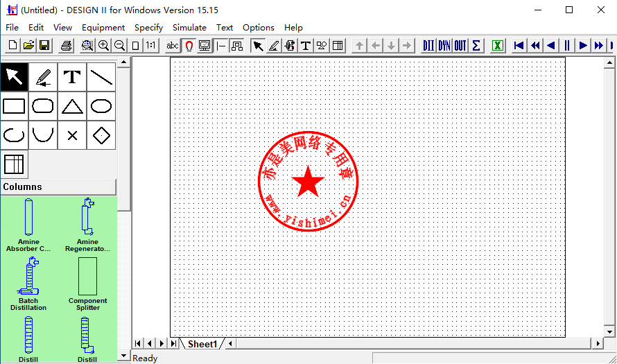Toggle the ruler guide toolbar button
Viewport: 617px width, 364px height.
221,46
